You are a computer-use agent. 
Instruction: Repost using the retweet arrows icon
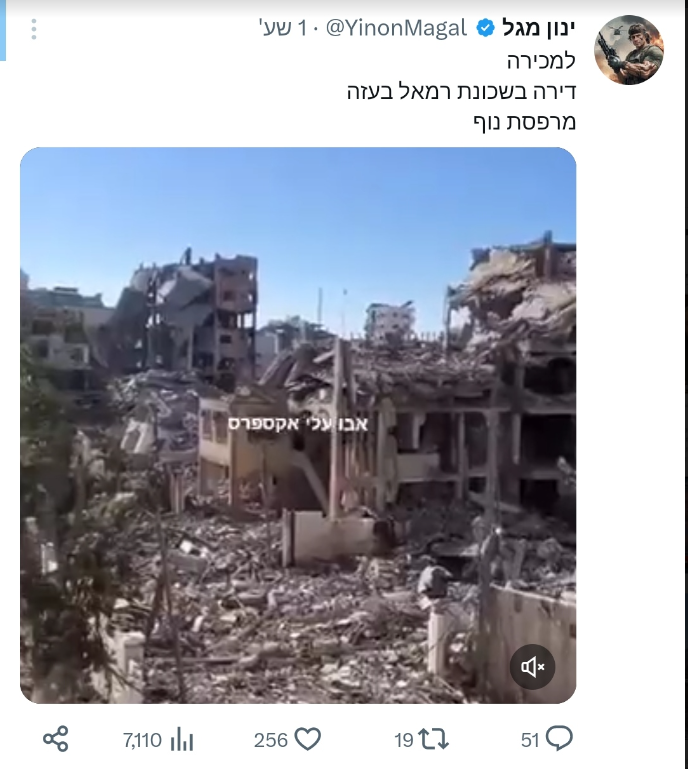[433, 740]
